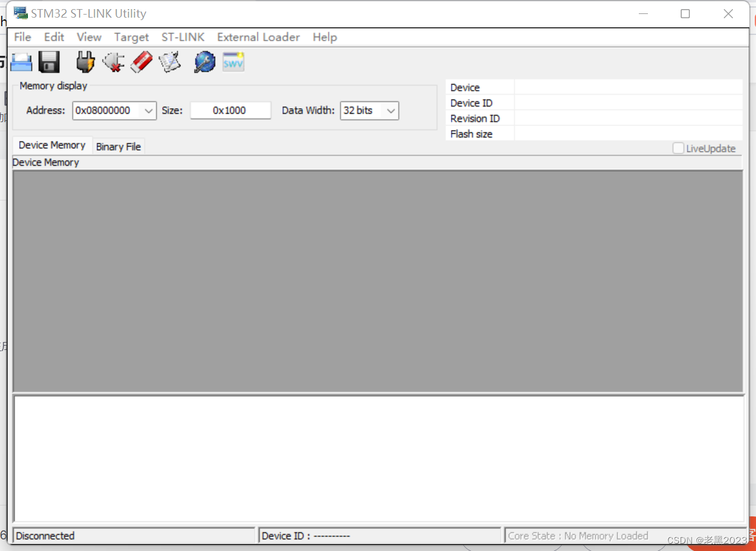Open the Help menu
The image size is (756, 551).
click(x=325, y=37)
